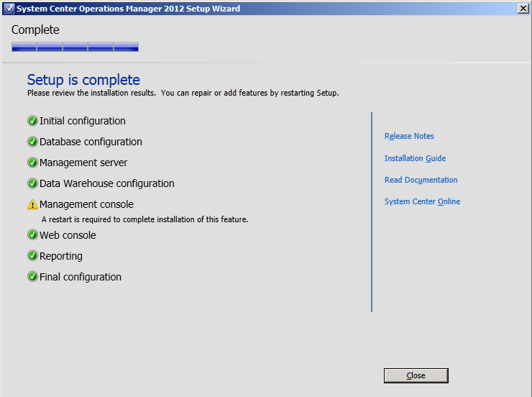This screenshot has height=397, width=532.
Task: Select the Web console text
Action: click(x=68, y=235)
